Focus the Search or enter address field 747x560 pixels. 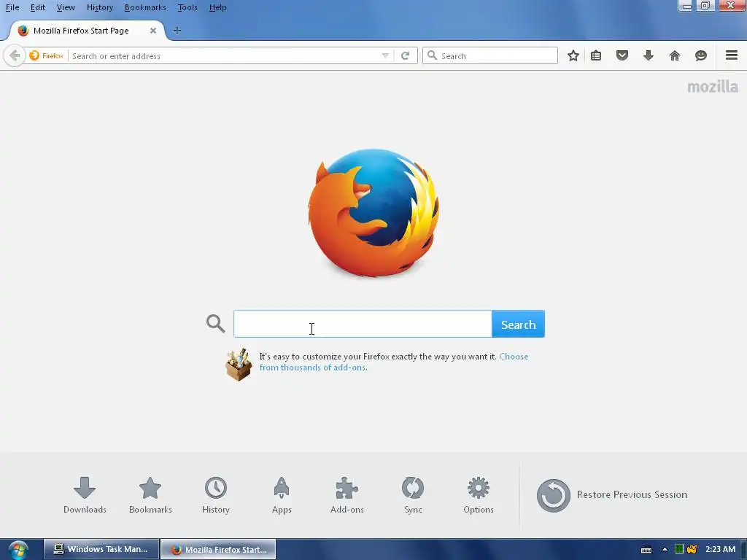pos(224,55)
